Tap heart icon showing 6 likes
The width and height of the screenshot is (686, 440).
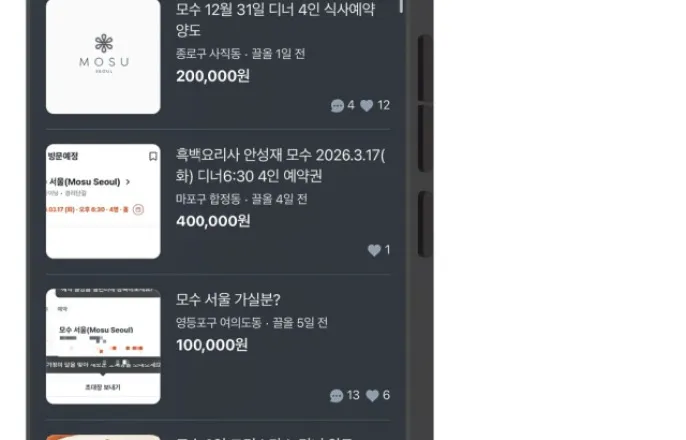tap(372, 395)
